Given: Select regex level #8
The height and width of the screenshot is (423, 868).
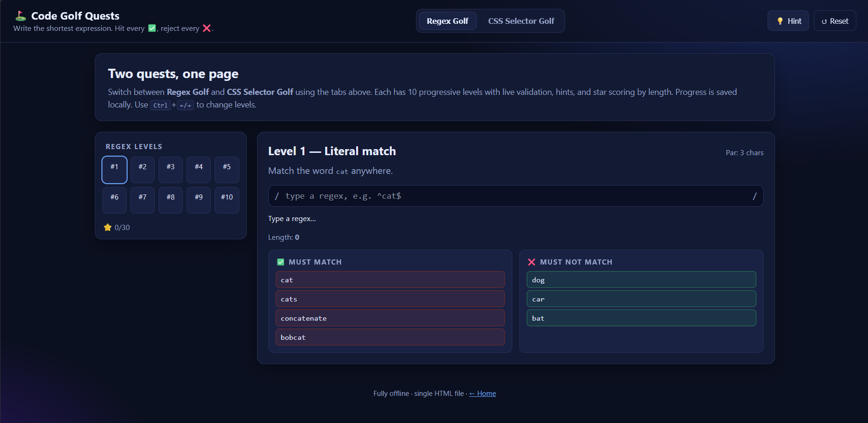Looking at the screenshot, I should (x=171, y=200).
